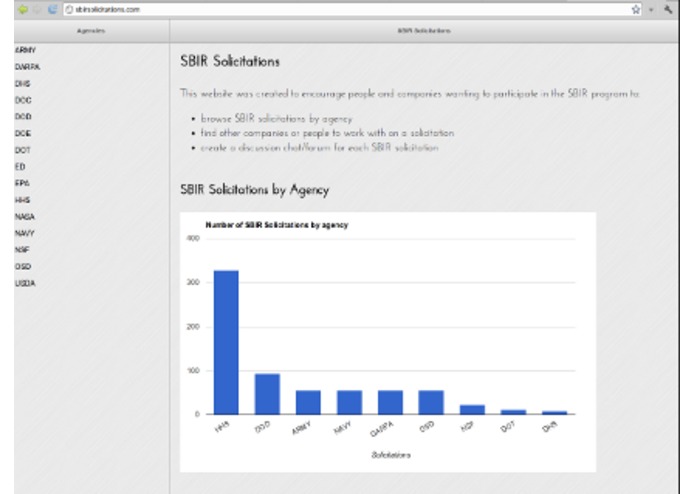Select the Agencies panel header
695x494 pixels.
(91, 31)
